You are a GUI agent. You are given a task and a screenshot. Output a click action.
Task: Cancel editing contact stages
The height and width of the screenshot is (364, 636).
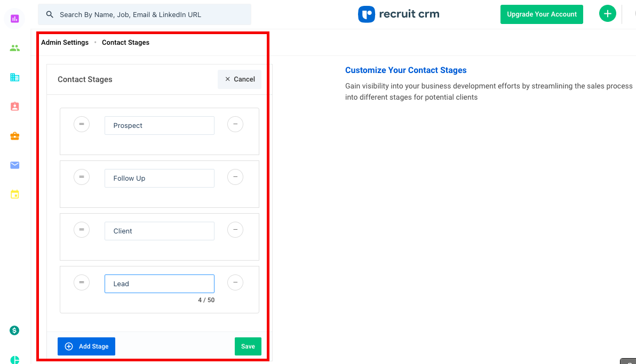240,79
